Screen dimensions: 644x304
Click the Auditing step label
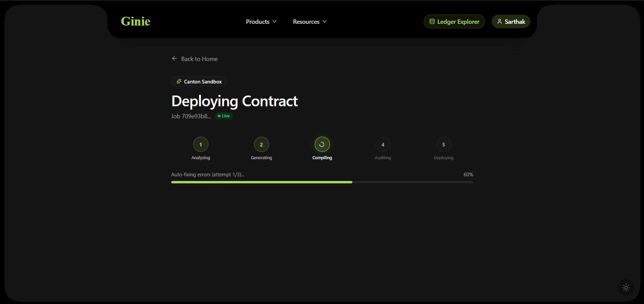(x=383, y=158)
